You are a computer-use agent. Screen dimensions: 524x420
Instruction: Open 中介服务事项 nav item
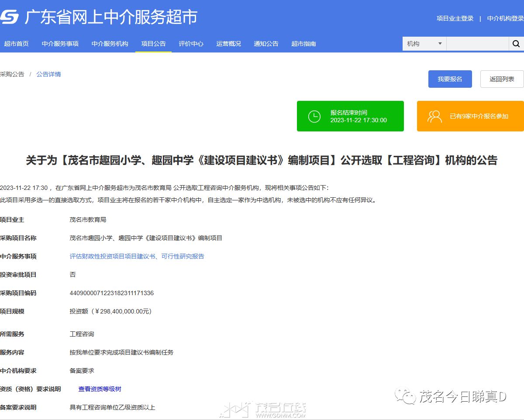[60, 44]
